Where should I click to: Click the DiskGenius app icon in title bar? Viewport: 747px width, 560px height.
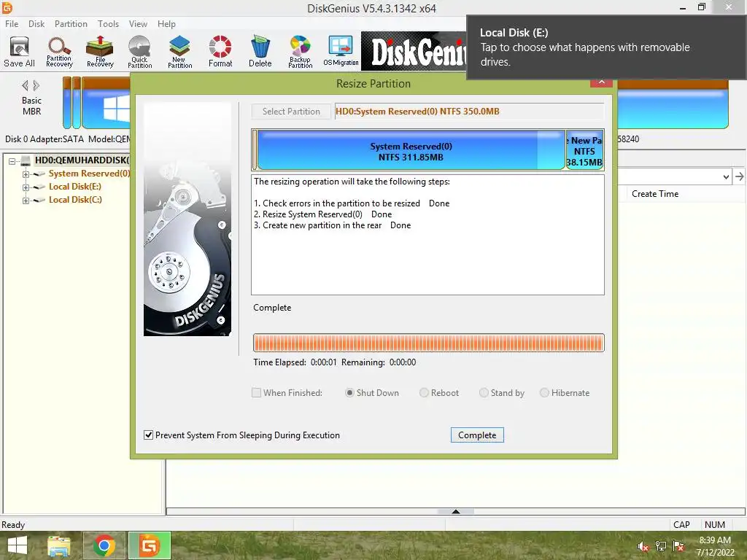[x=7, y=7]
